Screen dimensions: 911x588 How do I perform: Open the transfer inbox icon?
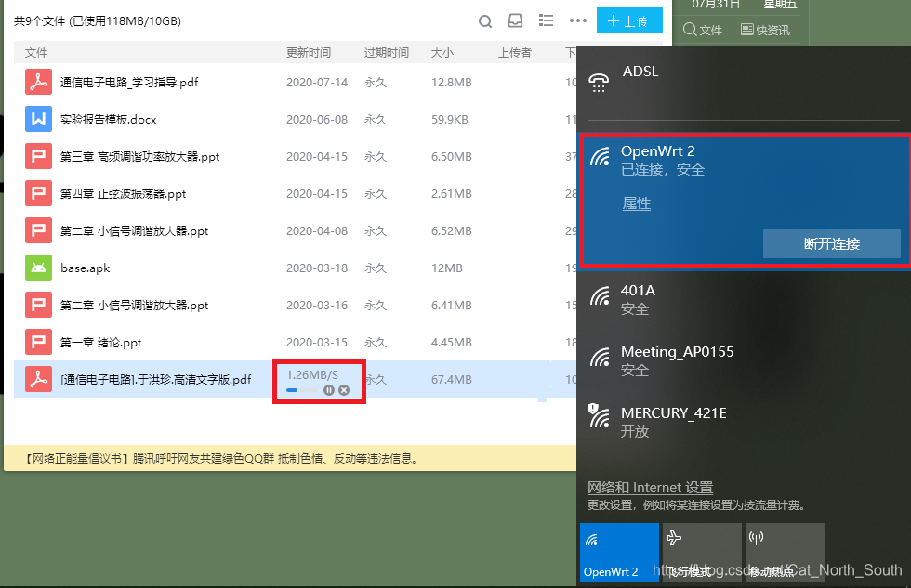coord(515,20)
